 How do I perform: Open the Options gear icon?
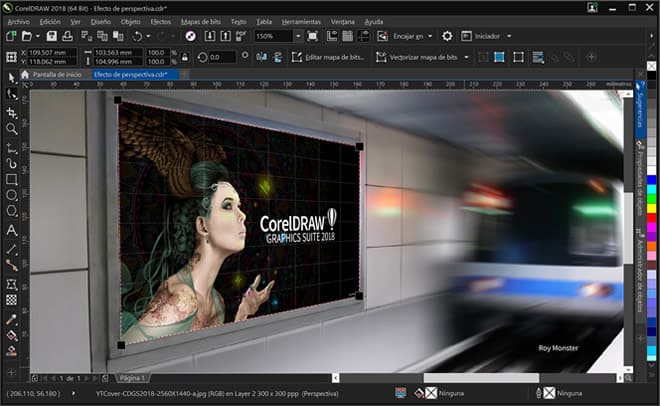(x=447, y=36)
